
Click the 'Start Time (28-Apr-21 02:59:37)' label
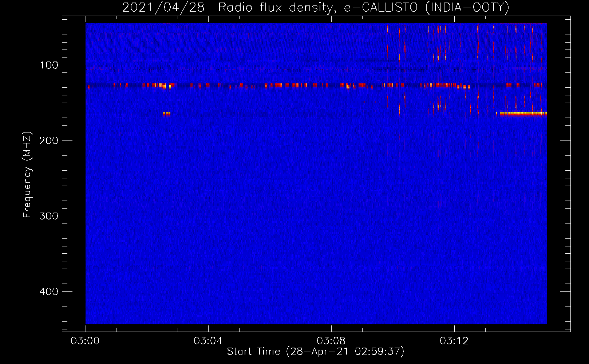click(x=316, y=352)
